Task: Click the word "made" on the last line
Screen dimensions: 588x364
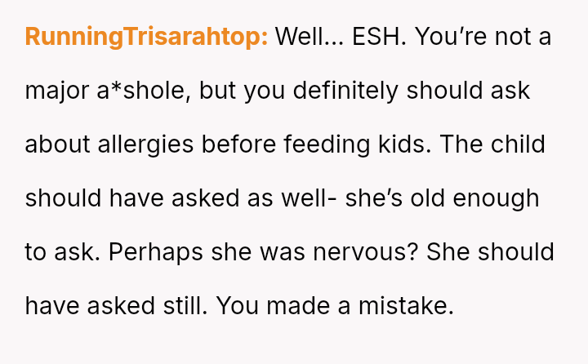Action: [310, 306]
